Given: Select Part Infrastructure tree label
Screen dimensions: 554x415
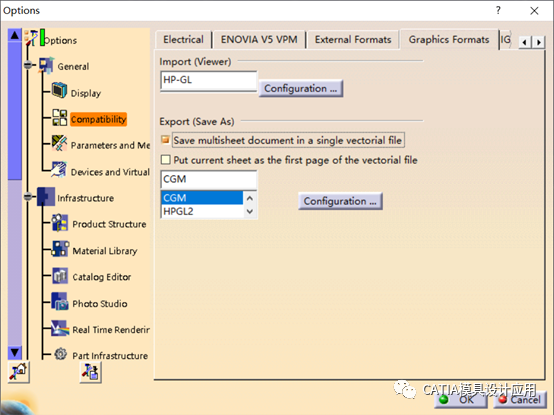Looking at the screenshot, I should click(110, 356).
